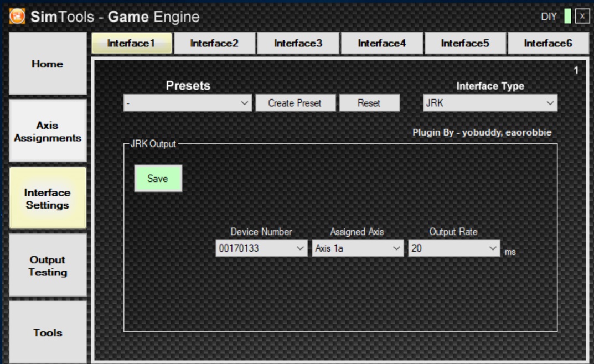594x364 pixels.
Task: Go to the Interface5 tab
Action: tap(465, 43)
